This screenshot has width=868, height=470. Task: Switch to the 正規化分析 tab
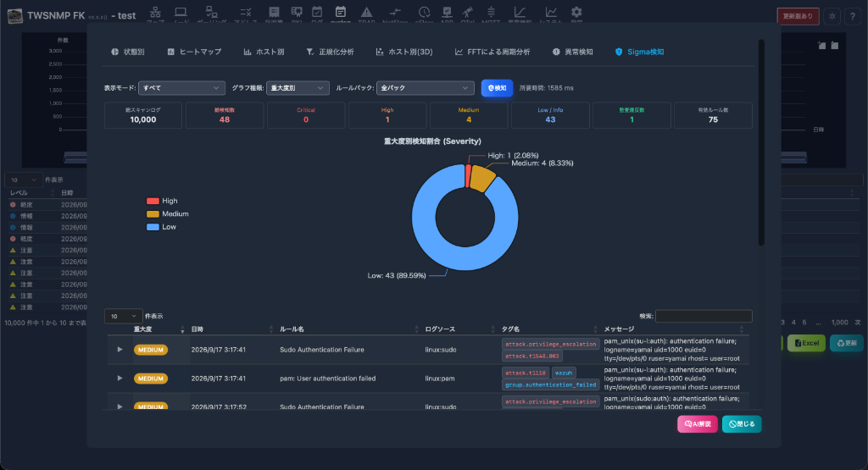[330, 52]
